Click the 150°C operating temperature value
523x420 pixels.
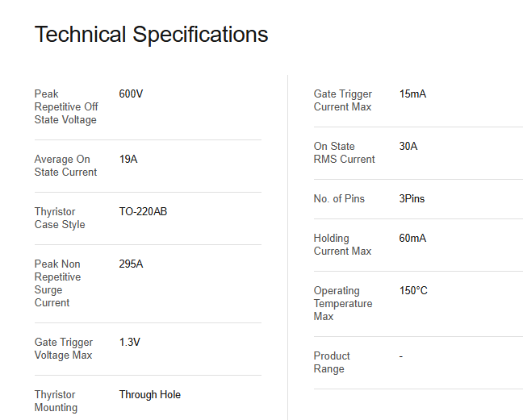pyautogui.click(x=413, y=290)
